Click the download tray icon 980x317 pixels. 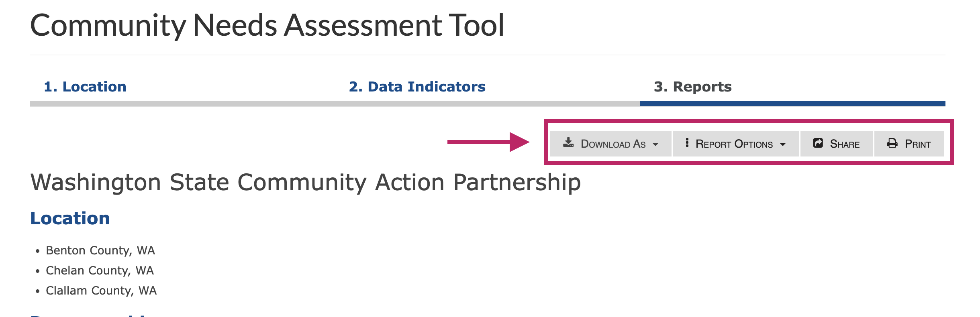568,143
